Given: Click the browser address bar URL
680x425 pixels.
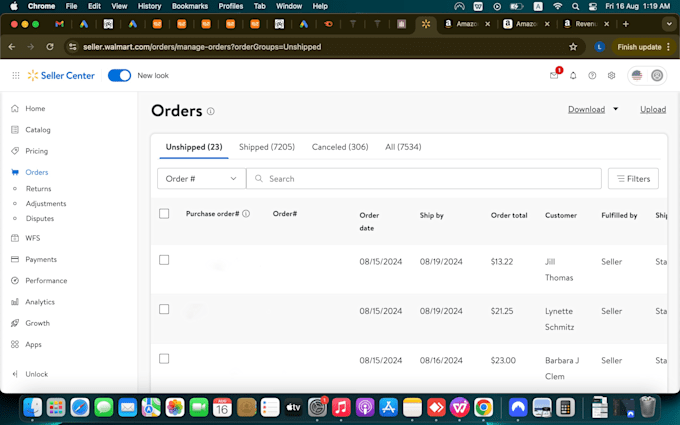Looking at the screenshot, I should (x=202, y=47).
